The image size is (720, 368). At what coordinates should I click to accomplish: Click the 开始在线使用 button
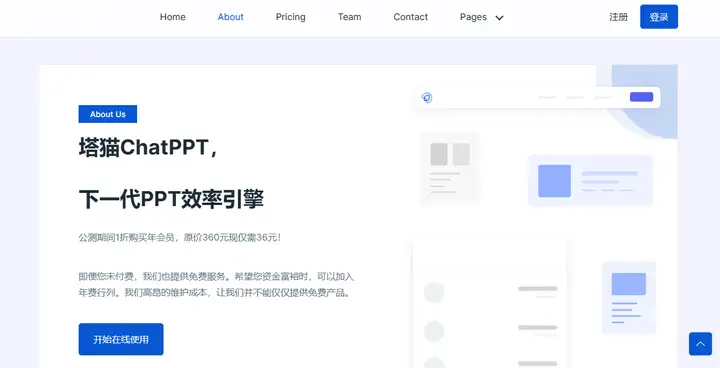tap(121, 339)
